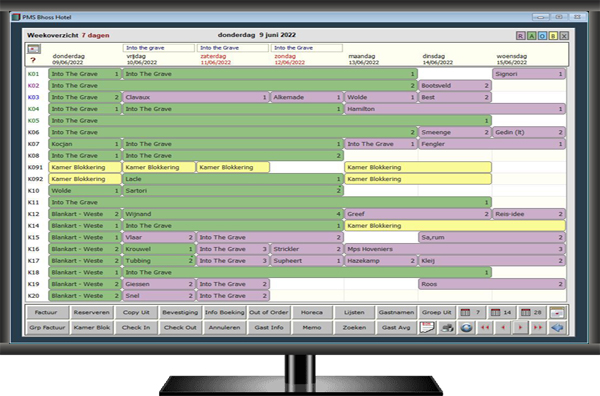
Task: Jump forward with the double right red arrows
Action: tap(537, 328)
